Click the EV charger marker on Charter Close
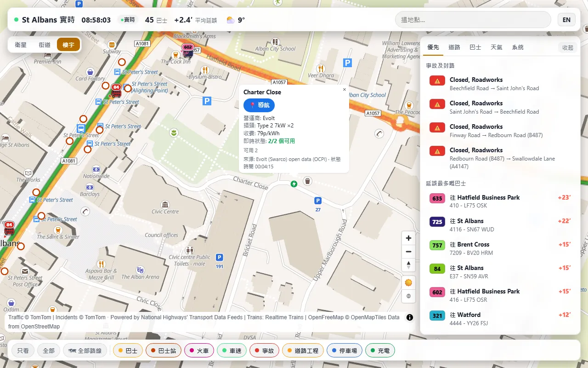This screenshot has width=588, height=368. [x=294, y=184]
